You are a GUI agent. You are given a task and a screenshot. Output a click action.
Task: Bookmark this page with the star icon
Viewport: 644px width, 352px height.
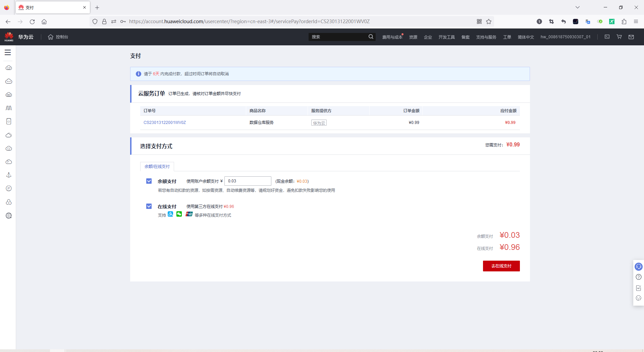pos(489,21)
